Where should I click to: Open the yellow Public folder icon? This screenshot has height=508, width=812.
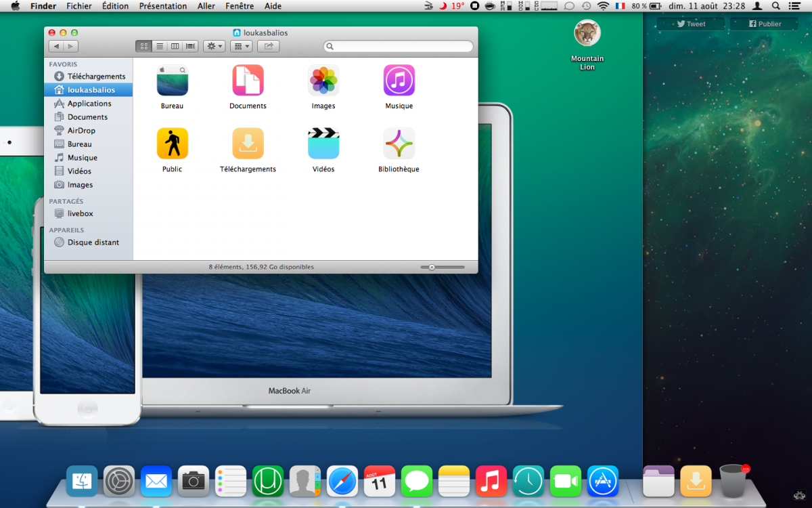coord(172,144)
